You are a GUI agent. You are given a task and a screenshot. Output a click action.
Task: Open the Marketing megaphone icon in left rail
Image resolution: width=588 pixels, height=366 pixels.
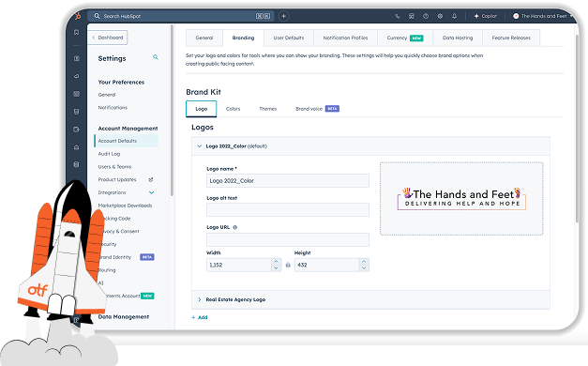77,76
